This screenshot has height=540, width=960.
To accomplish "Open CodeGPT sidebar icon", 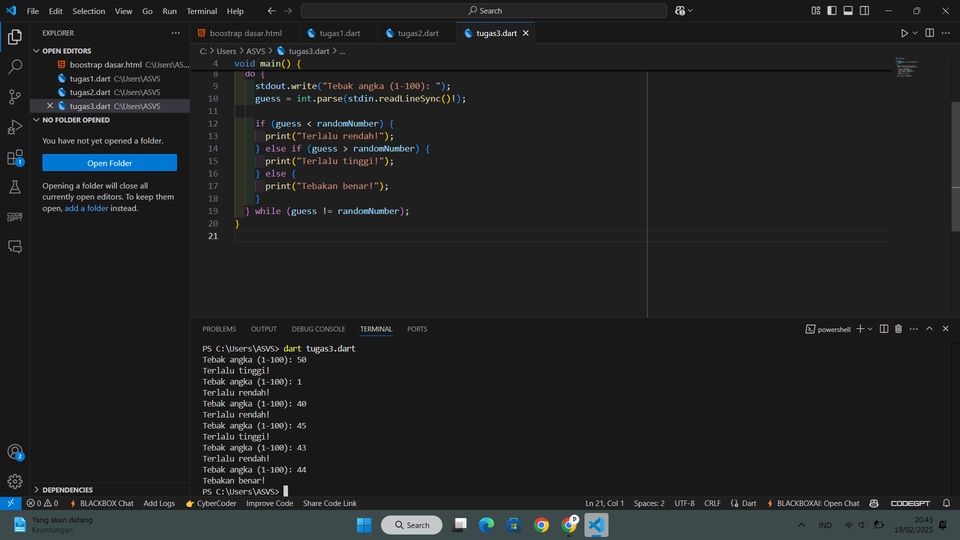I will 15,217.
